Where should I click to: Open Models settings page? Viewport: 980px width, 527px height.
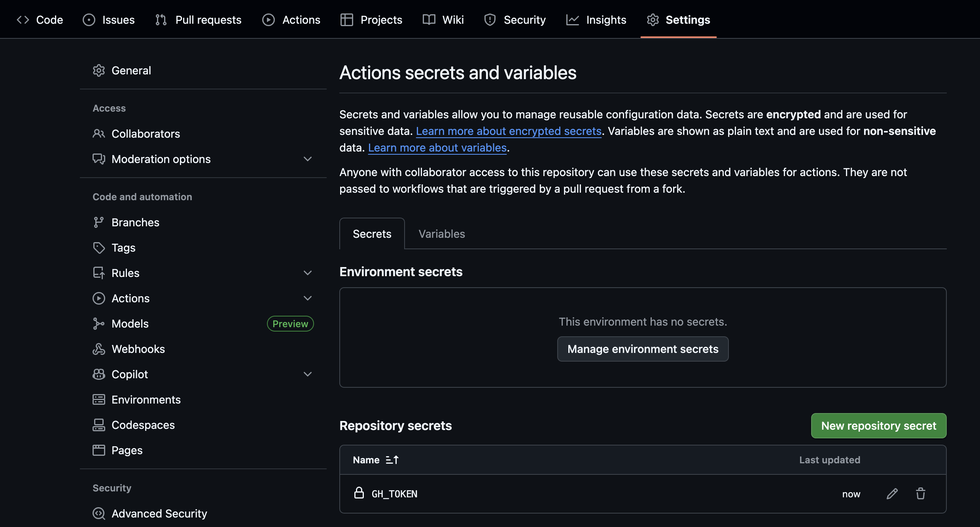click(x=130, y=324)
